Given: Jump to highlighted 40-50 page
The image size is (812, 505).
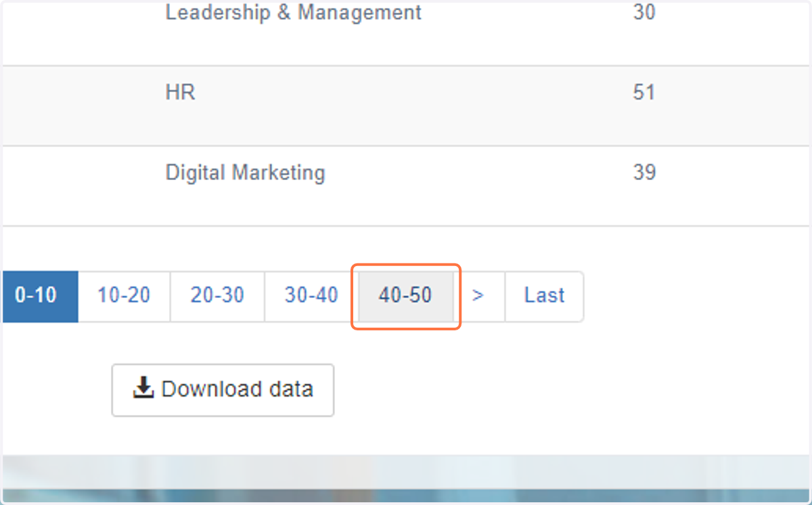Looking at the screenshot, I should click(405, 296).
